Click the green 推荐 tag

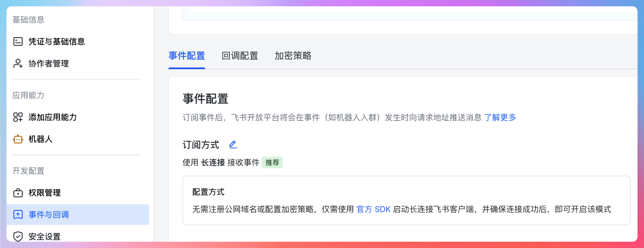(272, 162)
